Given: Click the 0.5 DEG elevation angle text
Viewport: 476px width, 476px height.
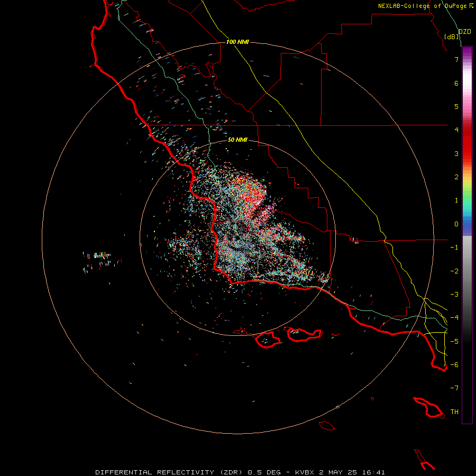Looking at the screenshot, I should pos(264,472).
